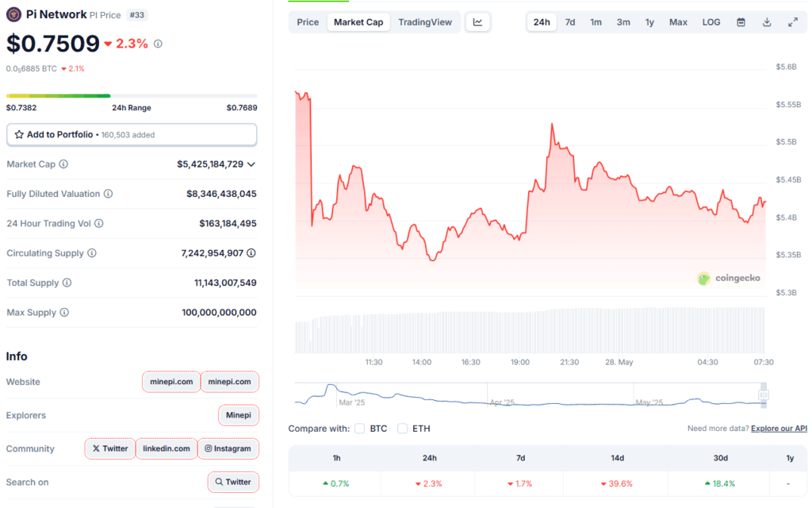Open Minepi explorer link
The width and height of the screenshot is (812, 508).
(x=238, y=415)
